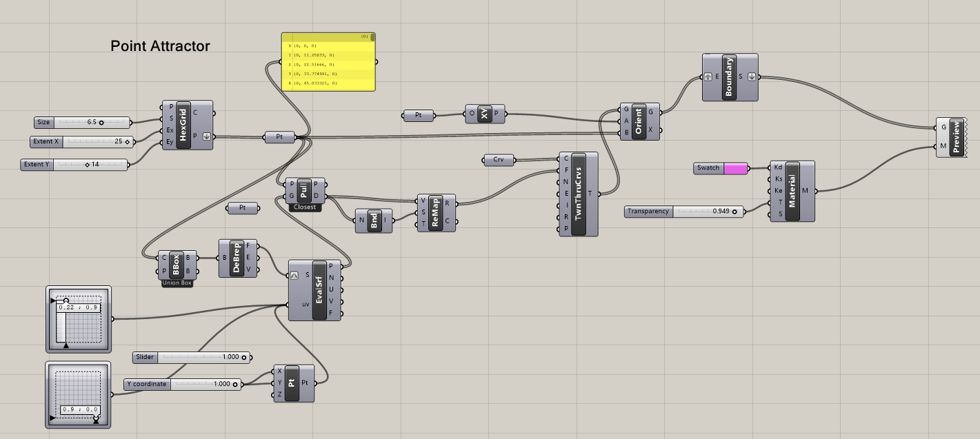Viewport: 980px width, 439px height.
Task: Click the Orient component node
Action: (639, 122)
